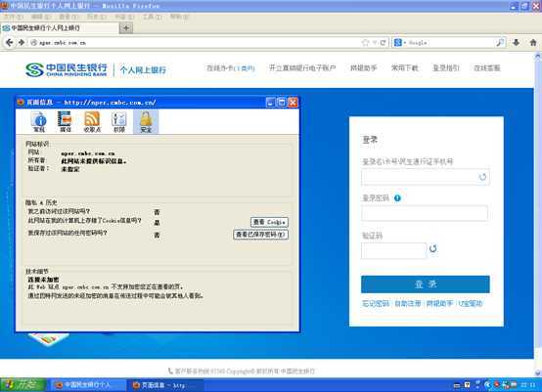Click the '连接未加密' technical details text

point(43,280)
